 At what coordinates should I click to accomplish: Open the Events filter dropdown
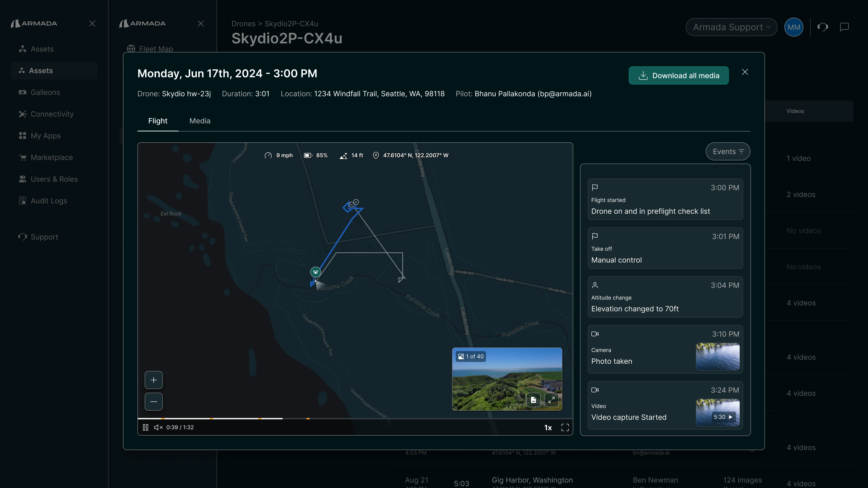[x=728, y=152]
